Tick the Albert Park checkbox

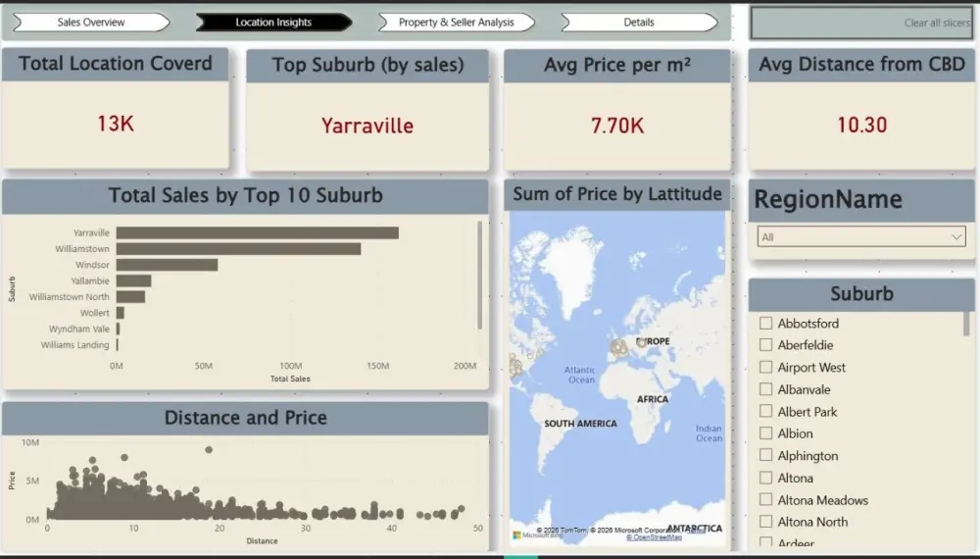765,412
